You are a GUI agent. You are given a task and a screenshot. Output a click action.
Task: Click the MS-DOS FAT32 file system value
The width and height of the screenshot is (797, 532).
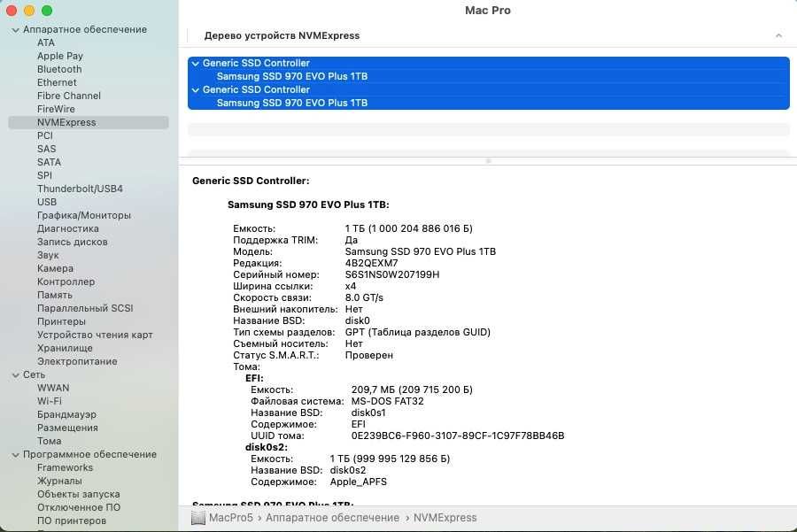(x=387, y=401)
